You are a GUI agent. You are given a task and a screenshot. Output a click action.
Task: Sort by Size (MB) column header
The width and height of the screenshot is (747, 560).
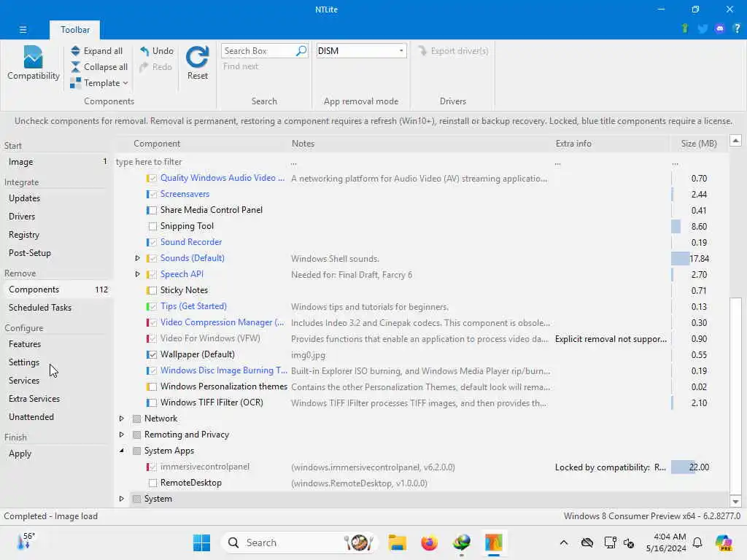pos(698,144)
